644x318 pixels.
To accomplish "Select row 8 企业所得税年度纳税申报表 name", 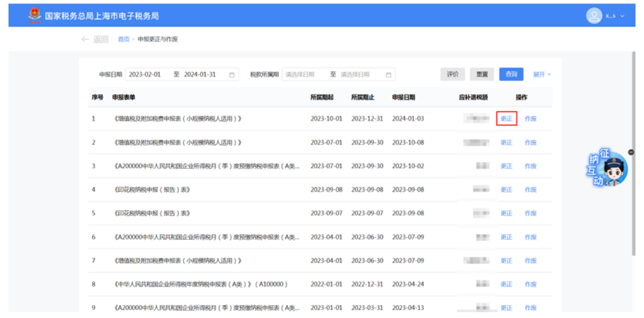I will pos(200,284).
